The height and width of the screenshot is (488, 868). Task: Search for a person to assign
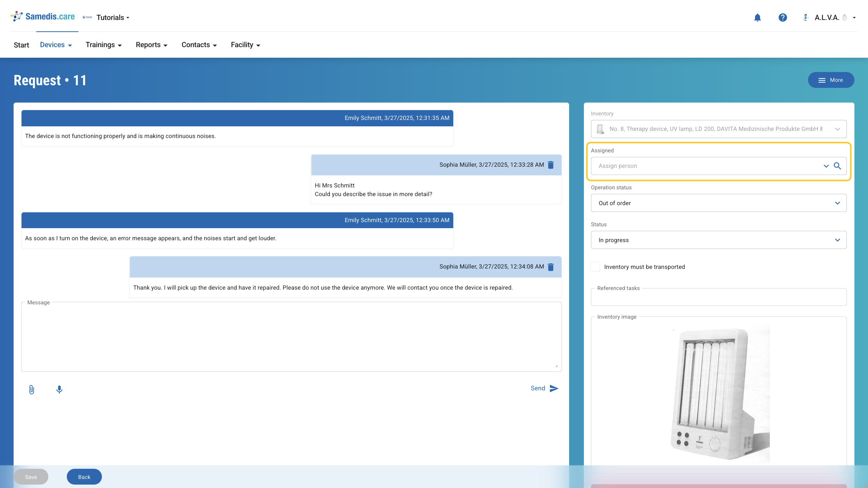click(x=837, y=166)
